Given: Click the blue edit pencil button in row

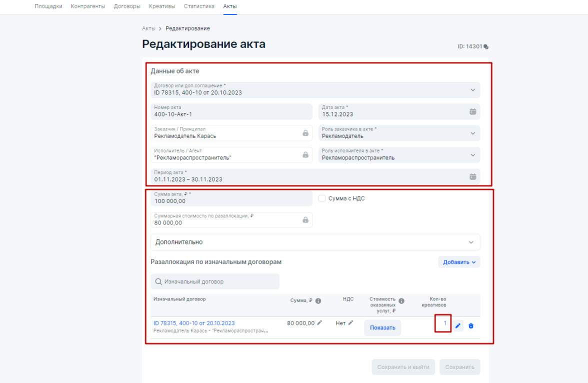Looking at the screenshot, I should pyautogui.click(x=458, y=326).
